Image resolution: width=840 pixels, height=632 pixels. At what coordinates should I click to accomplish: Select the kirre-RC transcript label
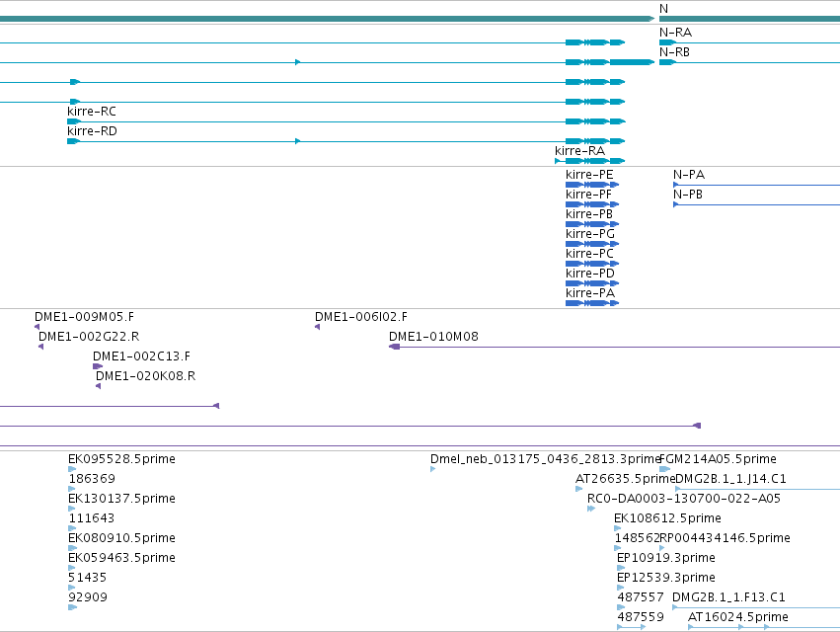92,112
